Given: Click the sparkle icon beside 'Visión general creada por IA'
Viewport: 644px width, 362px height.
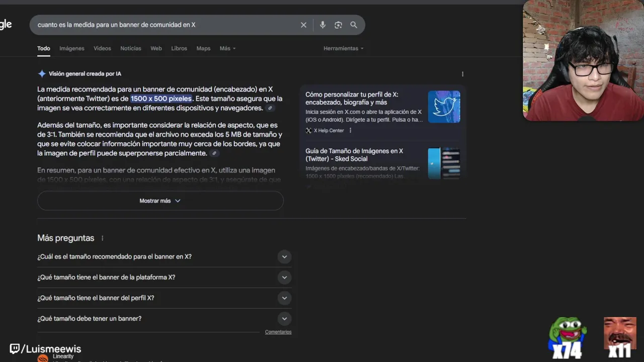Looking at the screenshot, I should pos(42,73).
